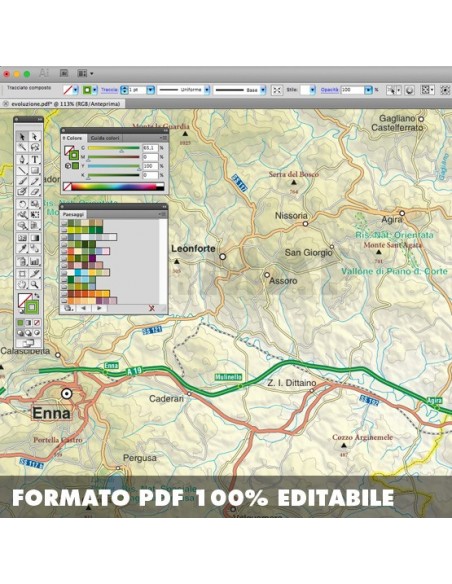
Task: Select the Pen tool
Action: point(22,159)
